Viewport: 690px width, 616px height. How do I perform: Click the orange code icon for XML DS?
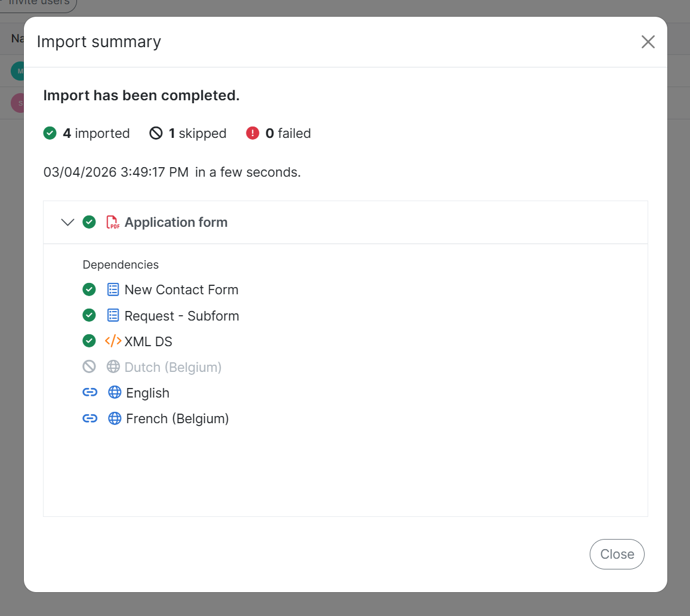tap(113, 341)
